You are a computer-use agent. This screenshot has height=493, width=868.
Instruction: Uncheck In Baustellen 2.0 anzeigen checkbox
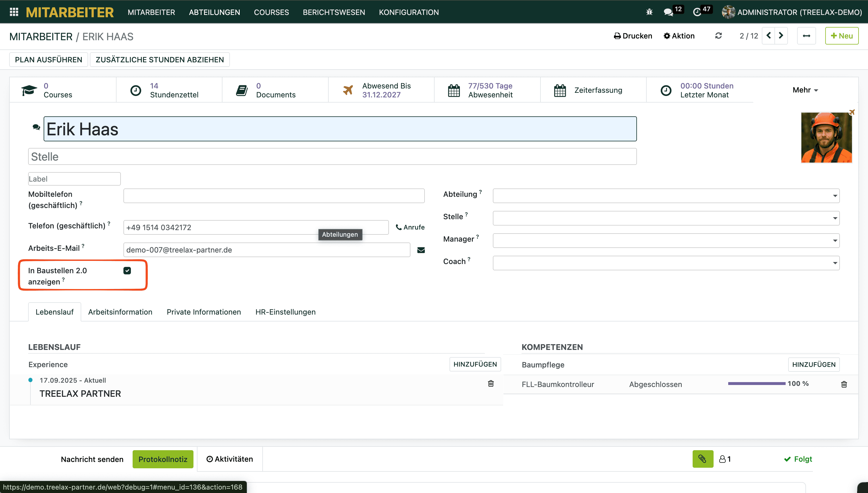coord(127,271)
